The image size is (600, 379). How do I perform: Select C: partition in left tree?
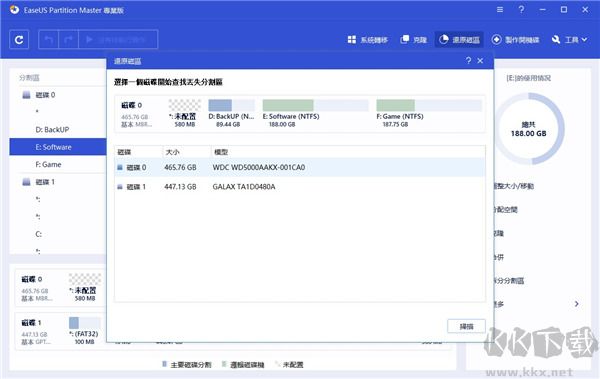pos(39,234)
